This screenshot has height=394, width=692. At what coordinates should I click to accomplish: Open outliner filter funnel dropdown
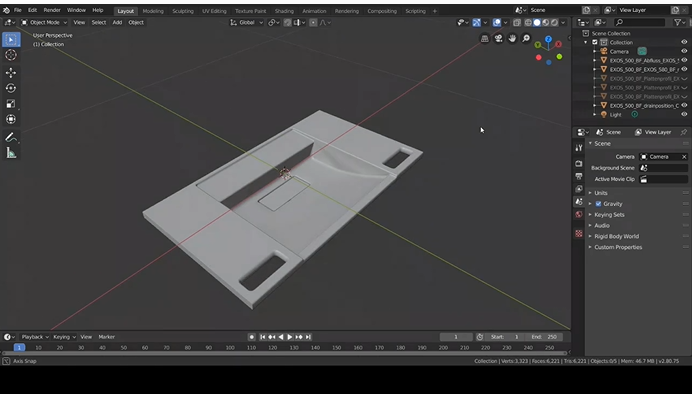(x=680, y=23)
